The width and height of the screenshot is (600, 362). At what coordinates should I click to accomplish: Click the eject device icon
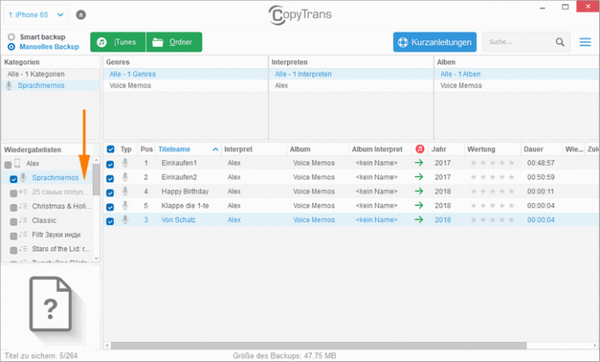pyautogui.click(x=81, y=15)
